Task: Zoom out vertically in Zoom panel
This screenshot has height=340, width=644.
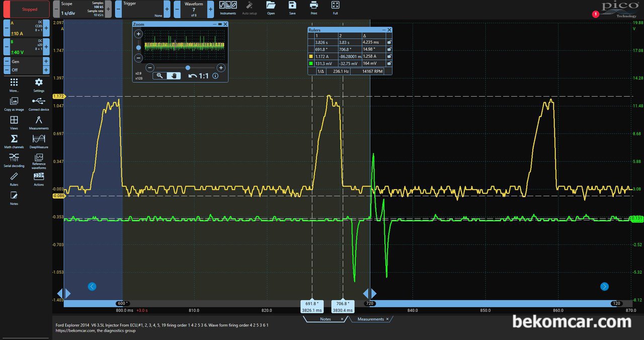Action: point(139,58)
